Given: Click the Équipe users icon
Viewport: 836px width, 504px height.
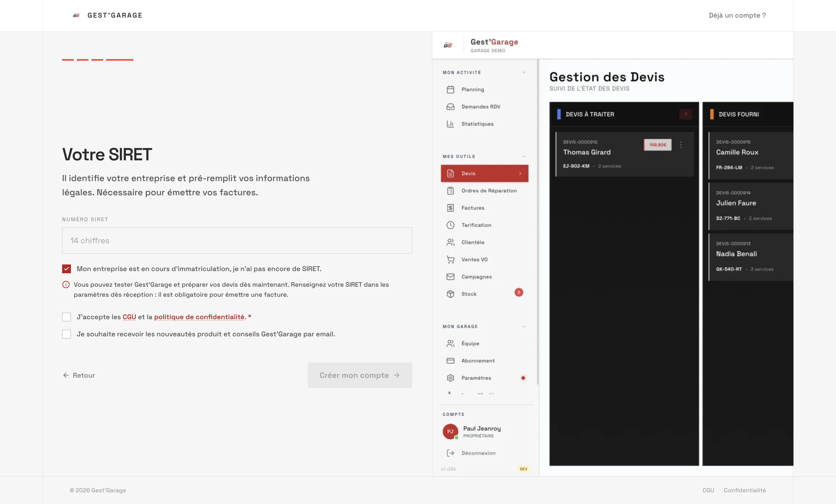Looking at the screenshot, I should (450, 344).
